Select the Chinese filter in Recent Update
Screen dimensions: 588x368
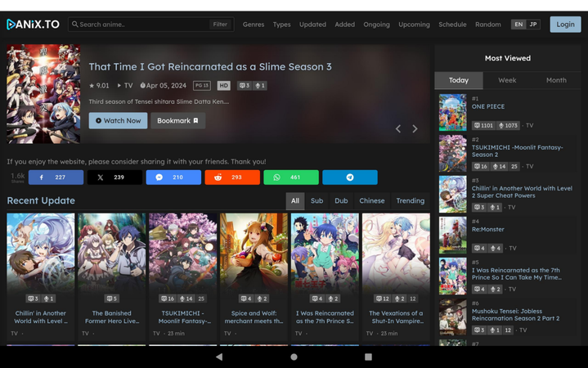tap(372, 200)
